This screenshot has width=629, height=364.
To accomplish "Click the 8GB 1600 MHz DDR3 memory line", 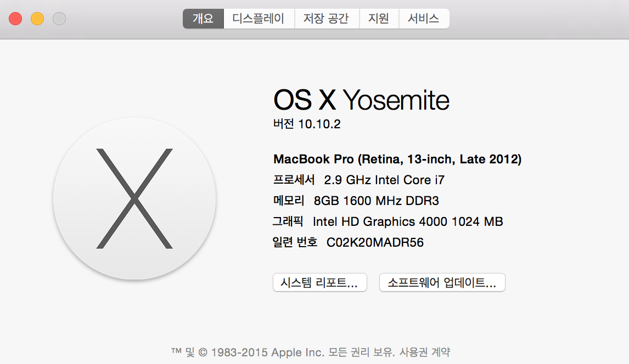I will (x=376, y=201).
